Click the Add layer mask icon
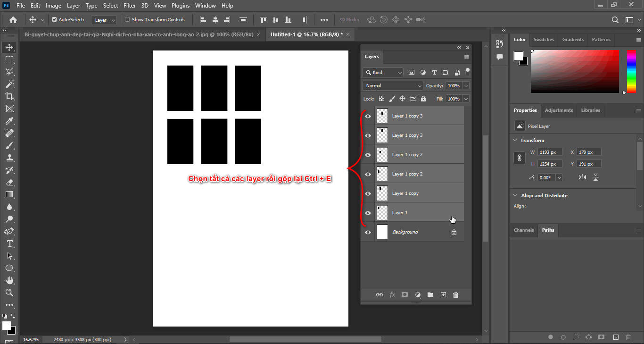 (405, 294)
